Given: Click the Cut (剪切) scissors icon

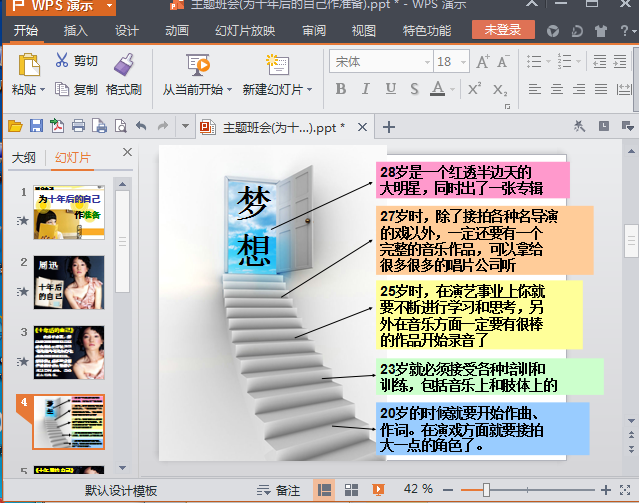Looking at the screenshot, I should [62, 60].
